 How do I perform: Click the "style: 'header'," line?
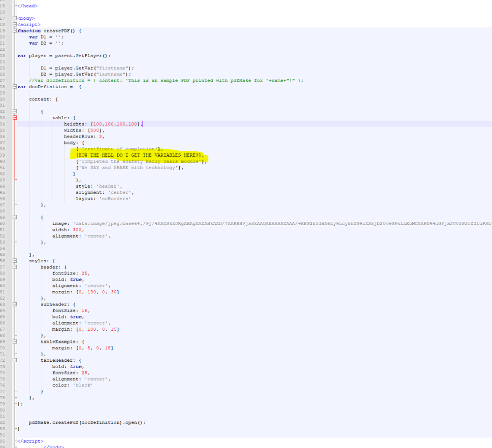[99, 186]
